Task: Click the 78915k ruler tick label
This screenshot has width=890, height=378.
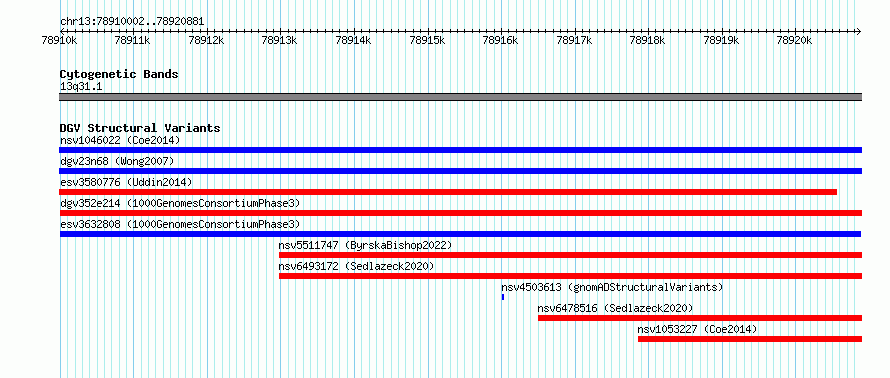Action: pos(427,40)
